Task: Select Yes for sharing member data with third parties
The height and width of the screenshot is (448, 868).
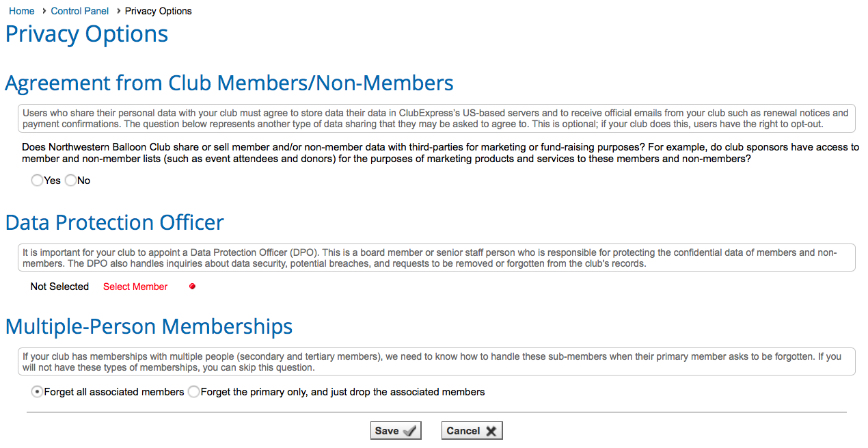Action: pyautogui.click(x=37, y=180)
